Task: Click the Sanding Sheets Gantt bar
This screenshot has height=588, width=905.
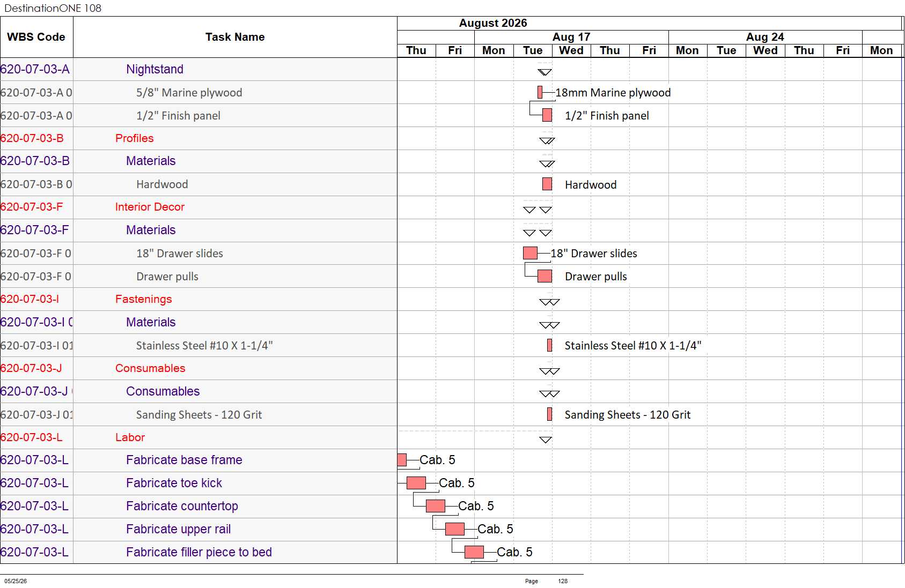Action: coord(549,414)
